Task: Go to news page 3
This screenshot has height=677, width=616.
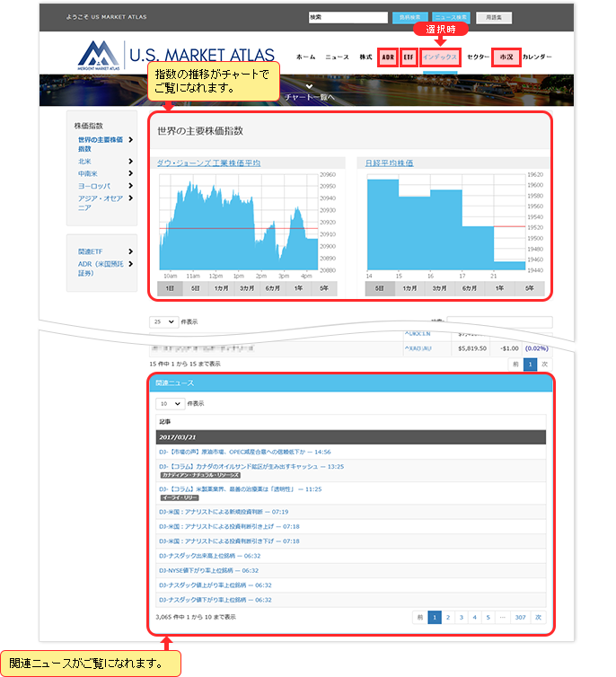Action: click(x=462, y=618)
